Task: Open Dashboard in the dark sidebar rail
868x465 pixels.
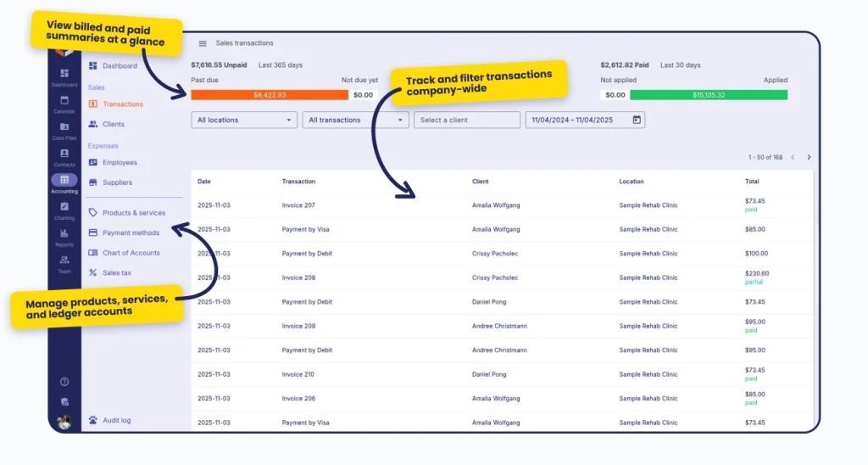Action: (x=64, y=77)
